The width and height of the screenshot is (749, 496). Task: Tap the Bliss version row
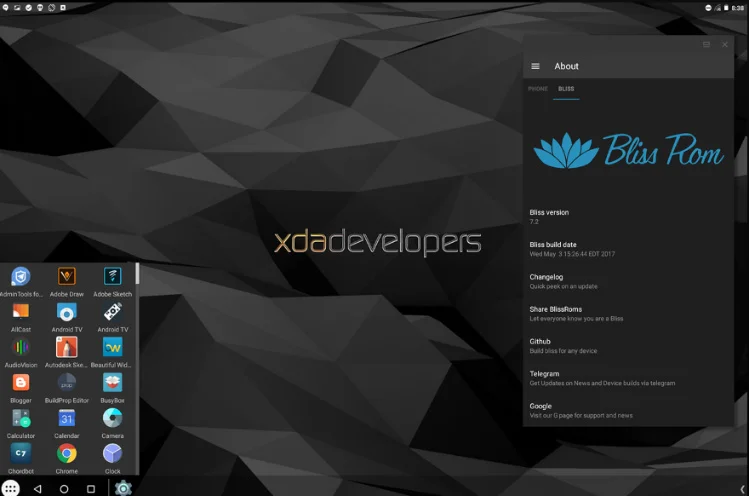[628, 217]
